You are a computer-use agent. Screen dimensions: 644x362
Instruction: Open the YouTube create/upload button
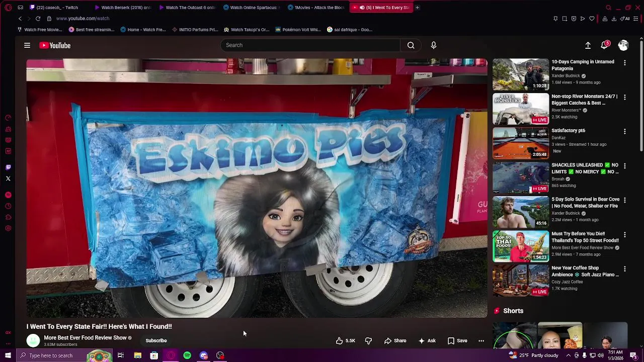click(588, 45)
